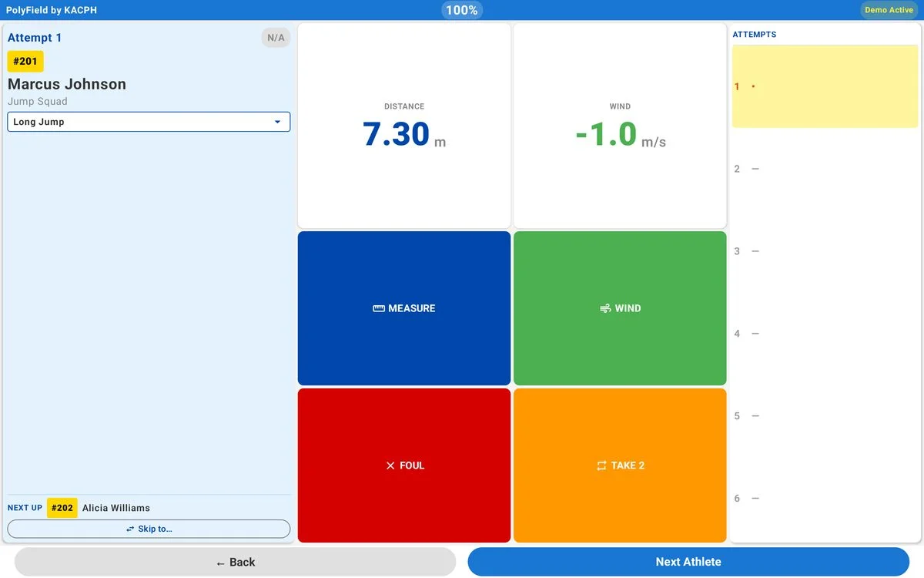Viewport: 924px width, 578px height.
Task: Click the -1.0 m/s wind value
Action: pyautogui.click(x=620, y=134)
